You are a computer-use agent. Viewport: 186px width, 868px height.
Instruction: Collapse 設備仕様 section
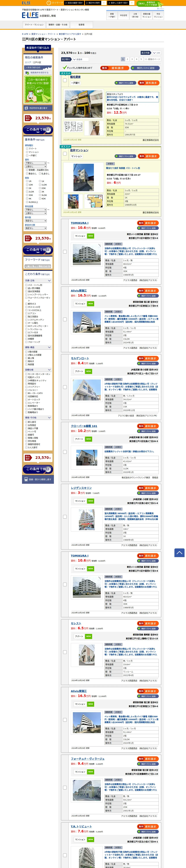[38, 370]
